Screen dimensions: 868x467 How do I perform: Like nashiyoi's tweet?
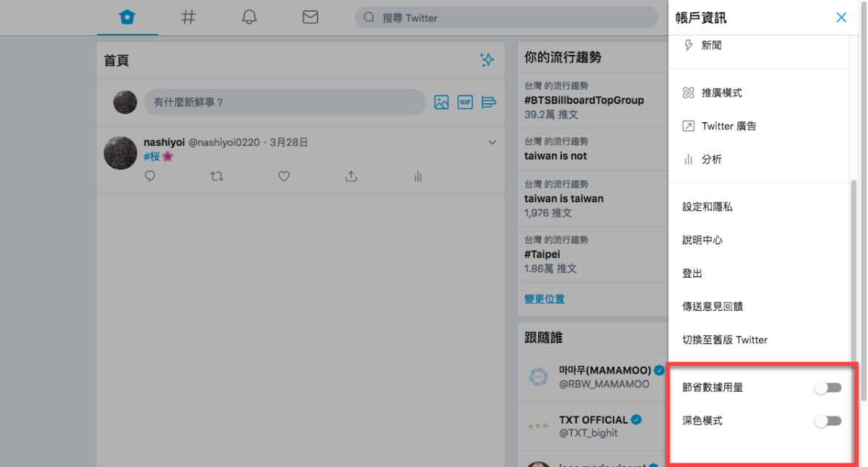pyautogui.click(x=284, y=176)
